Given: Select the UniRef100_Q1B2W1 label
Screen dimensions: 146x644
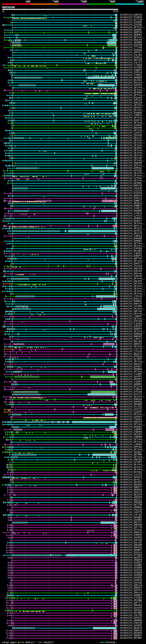Looking at the screenshot, I should click(131, 50).
